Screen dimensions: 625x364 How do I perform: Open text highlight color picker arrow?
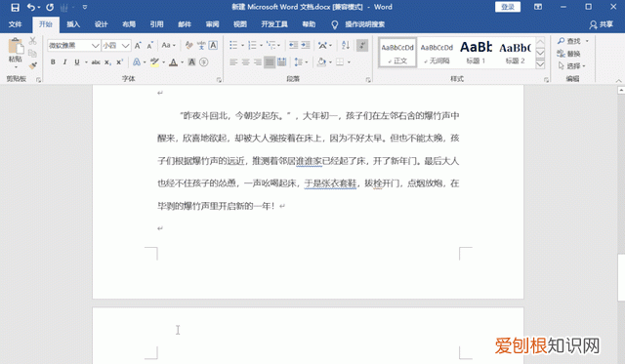click(x=163, y=62)
